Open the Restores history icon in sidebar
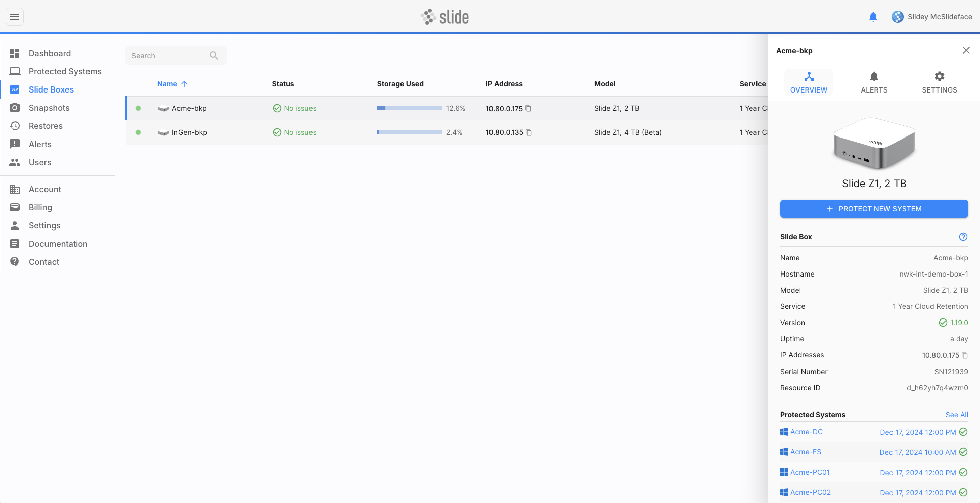Viewport: 980px width, 503px height. coord(15,126)
